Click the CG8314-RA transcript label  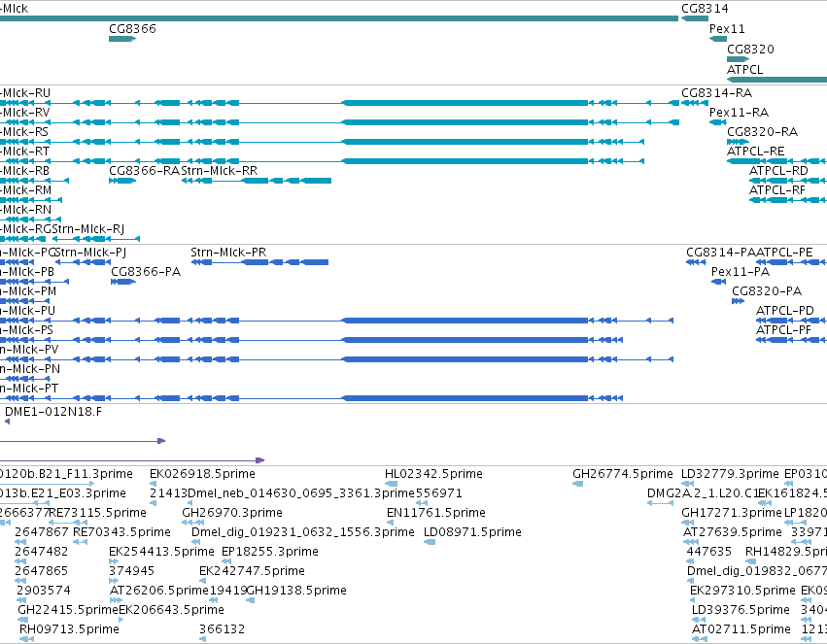717,92
